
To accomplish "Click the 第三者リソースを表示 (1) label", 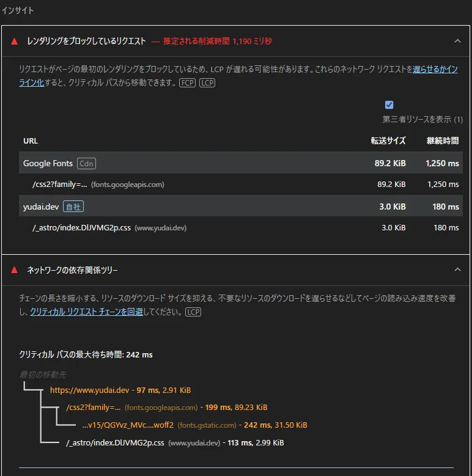I will tap(422, 119).
